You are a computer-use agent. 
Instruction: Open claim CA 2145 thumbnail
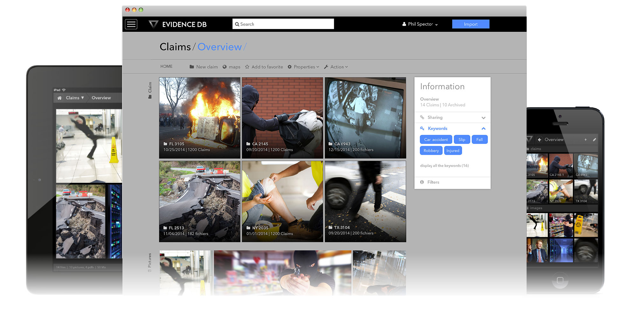pyautogui.click(x=282, y=118)
